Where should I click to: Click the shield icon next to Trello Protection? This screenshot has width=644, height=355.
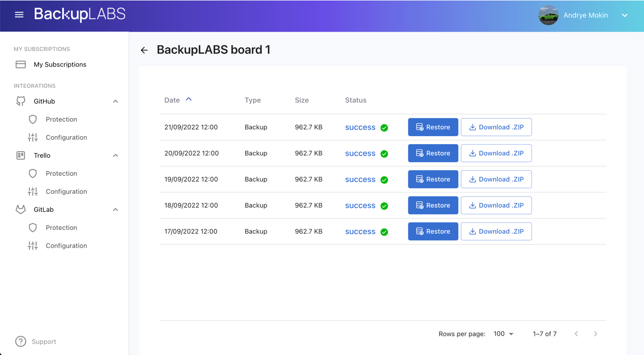click(32, 173)
